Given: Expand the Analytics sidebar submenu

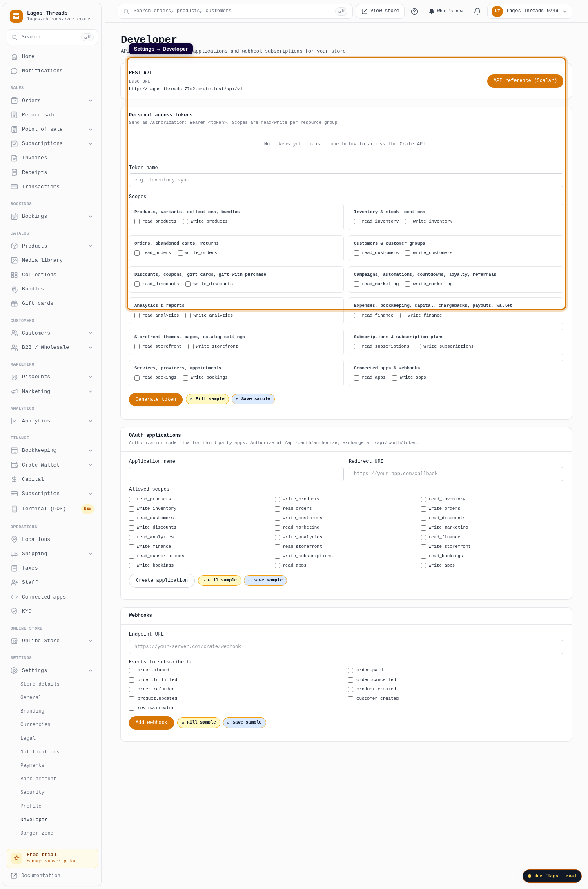Looking at the screenshot, I should (91, 421).
